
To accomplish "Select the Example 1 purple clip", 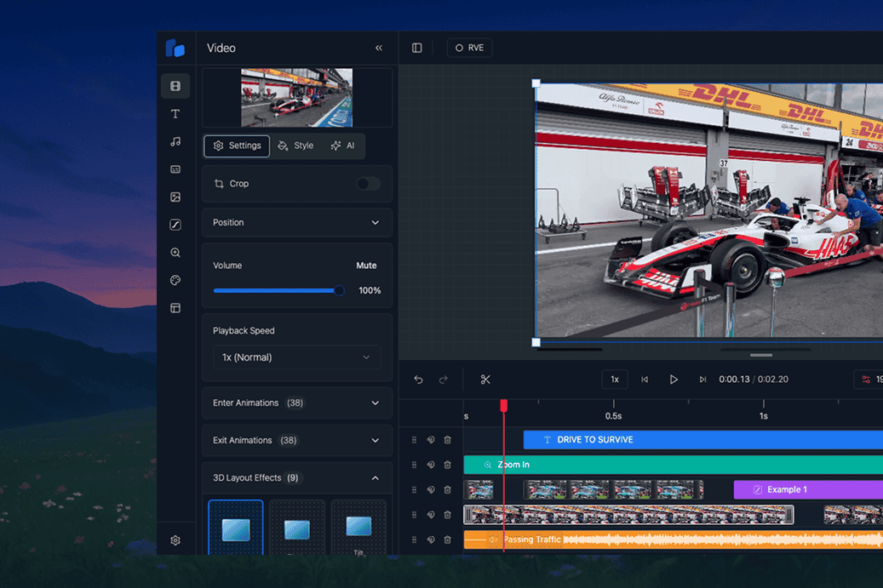I will 808,489.
